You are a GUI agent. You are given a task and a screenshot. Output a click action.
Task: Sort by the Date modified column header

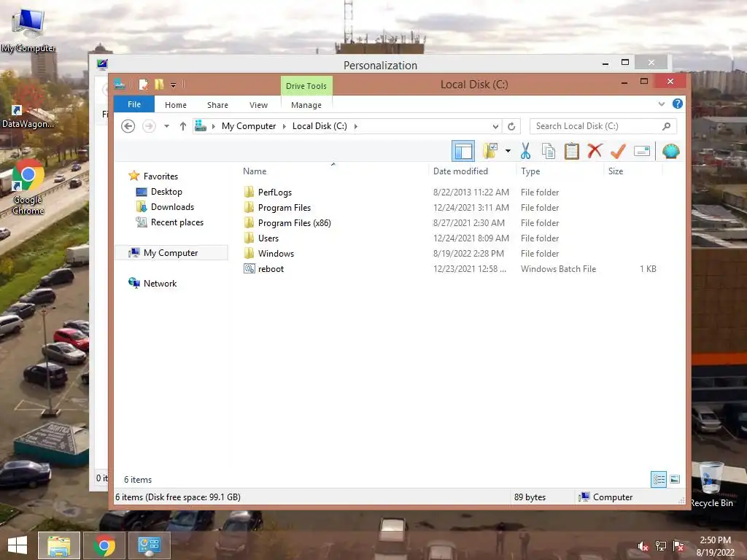(x=461, y=171)
